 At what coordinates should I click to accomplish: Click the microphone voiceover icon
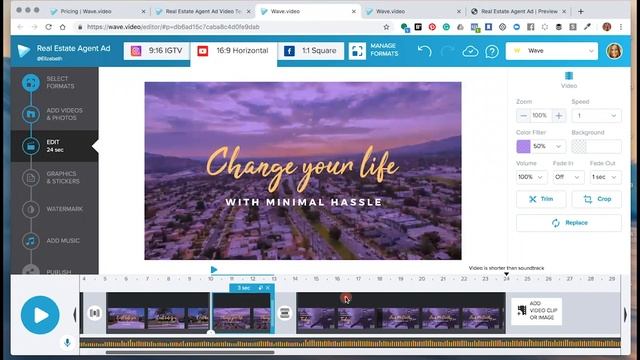coord(67,343)
